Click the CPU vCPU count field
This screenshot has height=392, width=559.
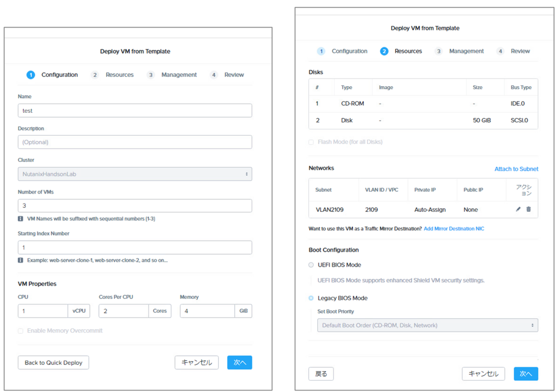pyautogui.click(x=43, y=311)
